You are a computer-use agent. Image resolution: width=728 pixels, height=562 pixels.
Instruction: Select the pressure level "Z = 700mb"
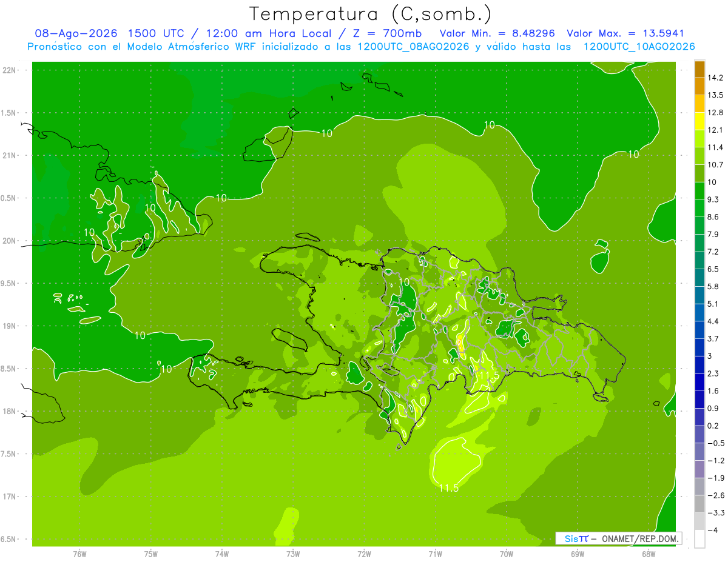[x=388, y=33]
